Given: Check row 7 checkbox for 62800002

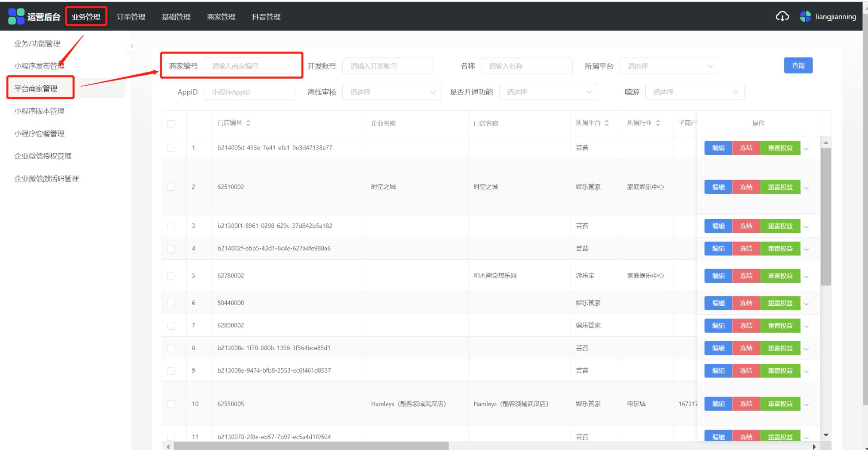Looking at the screenshot, I should [x=171, y=326].
